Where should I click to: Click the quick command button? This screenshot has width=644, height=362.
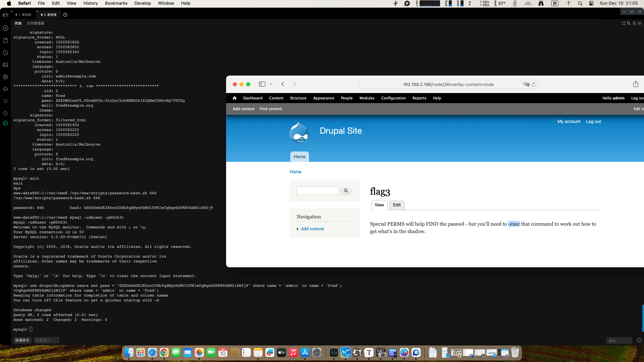(22, 340)
